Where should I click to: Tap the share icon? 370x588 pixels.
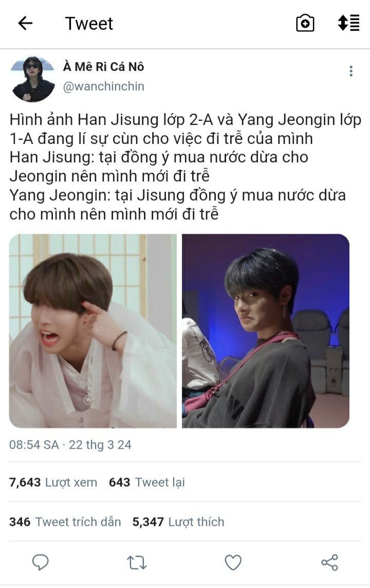pos(329,562)
